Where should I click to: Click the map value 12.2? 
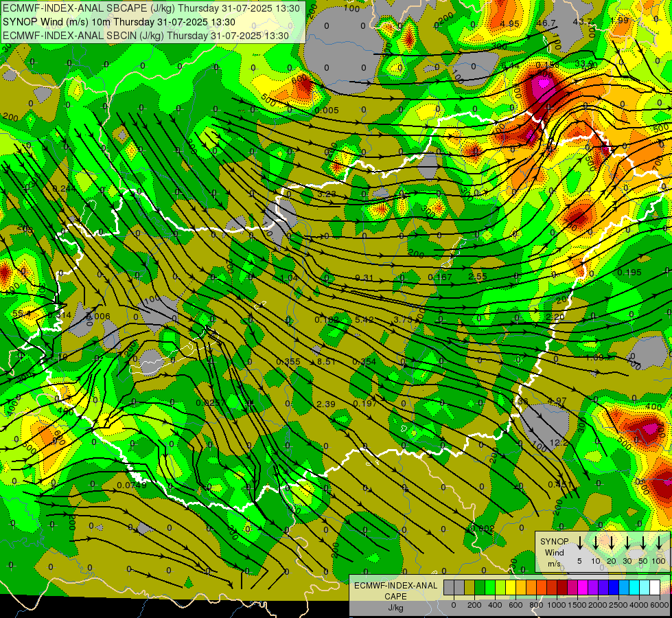559,443
